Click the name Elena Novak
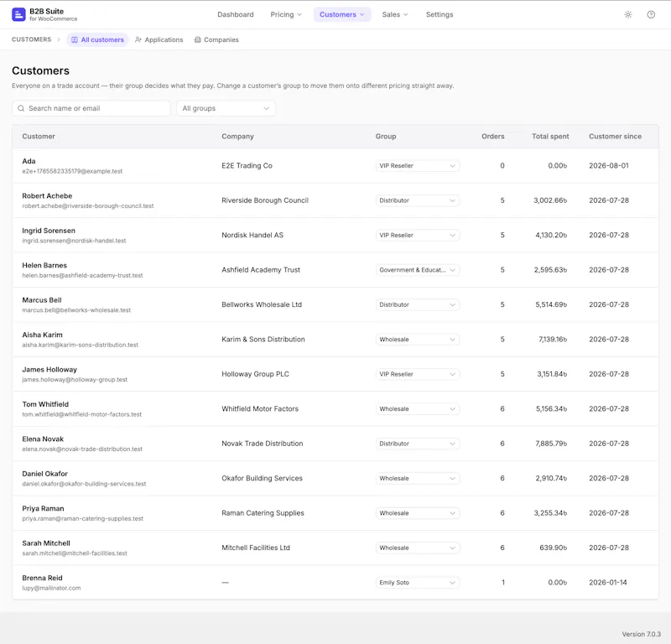Image resolution: width=671 pixels, height=644 pixels. point(43,439)
